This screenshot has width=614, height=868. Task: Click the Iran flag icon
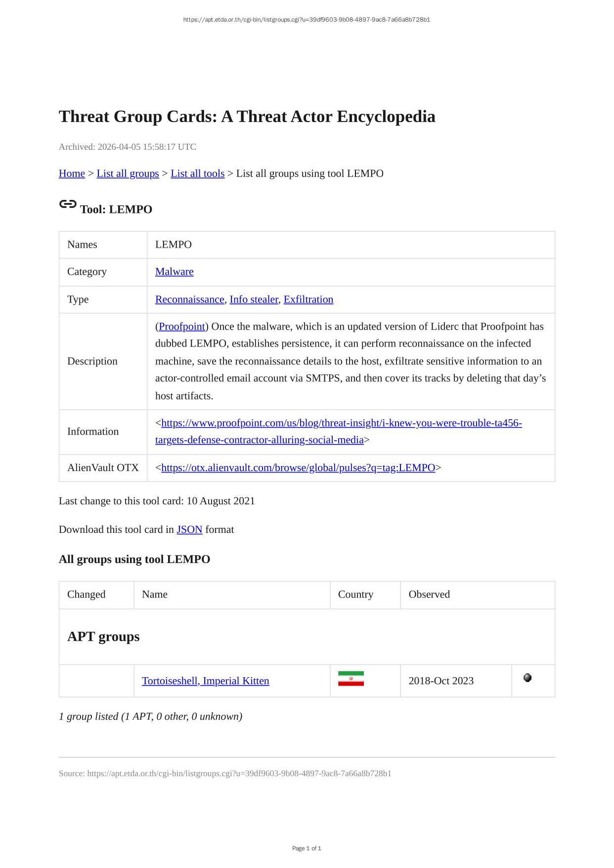351,679
